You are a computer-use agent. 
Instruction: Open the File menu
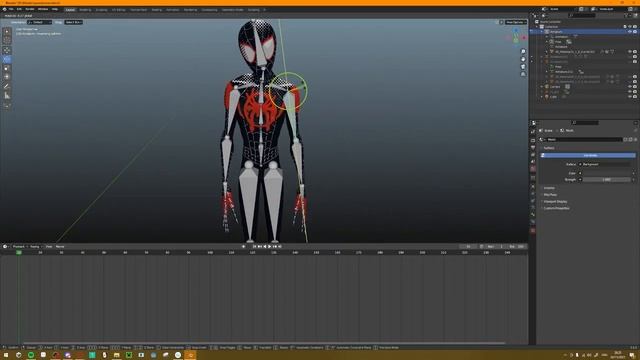(11, 9)
